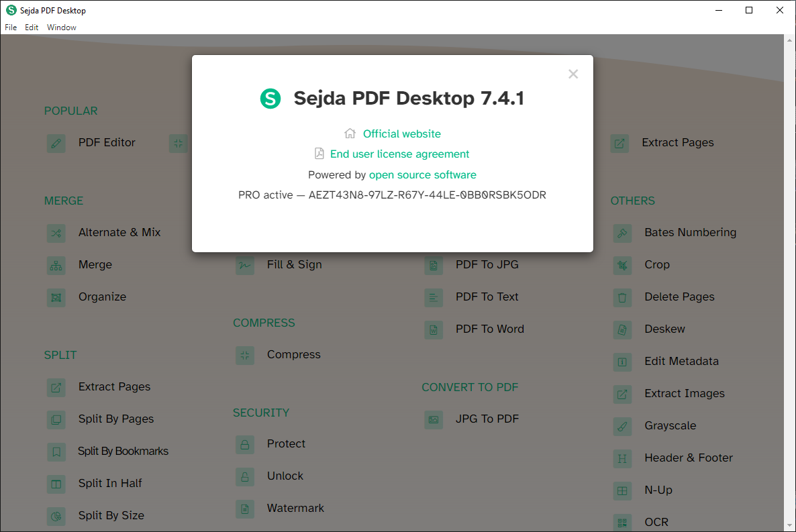Select Split By Bookmarks label
Screen dimensions: 796x532
(x=123, y=451)
